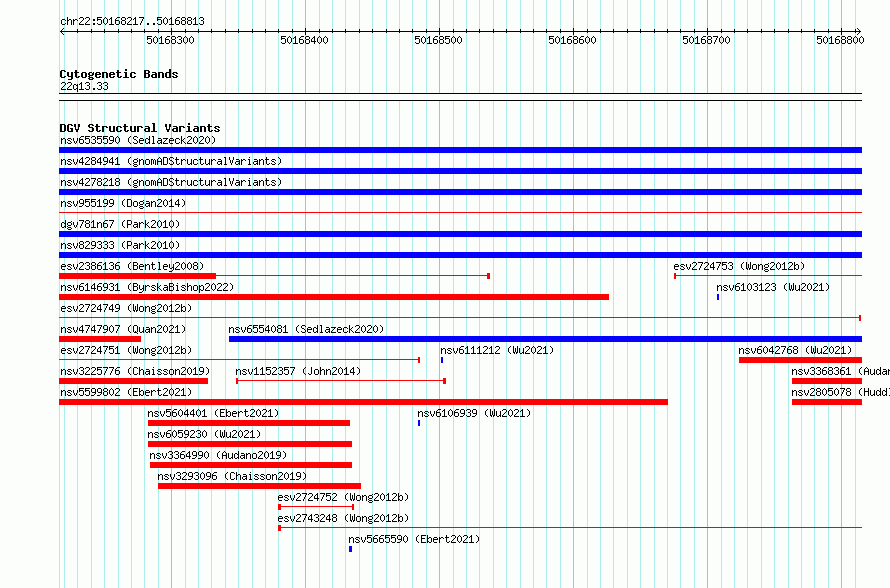Screen dimensions: 890x588
Task: Click the blue bar under nsv6554081
Action: point(545,339)
